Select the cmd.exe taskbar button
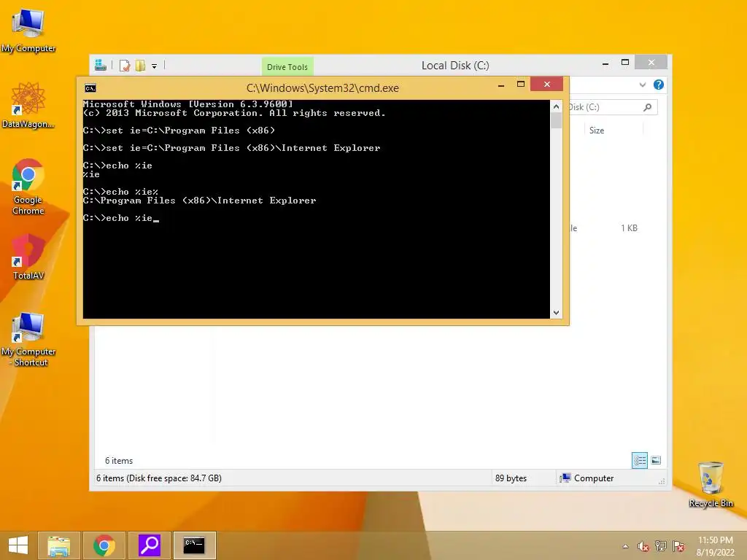 point(194,545)
